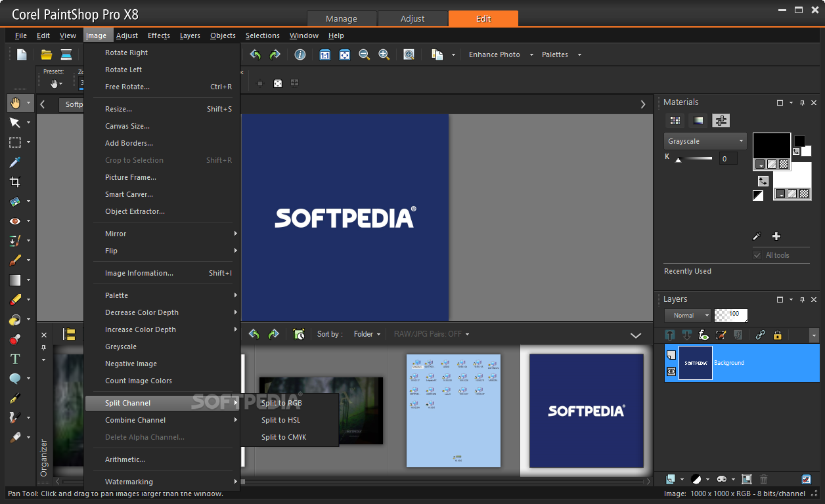The height and width of the screenshot is (504, 825).
Task: Click the Enhance Photo button
Action: tap(494, 55)
